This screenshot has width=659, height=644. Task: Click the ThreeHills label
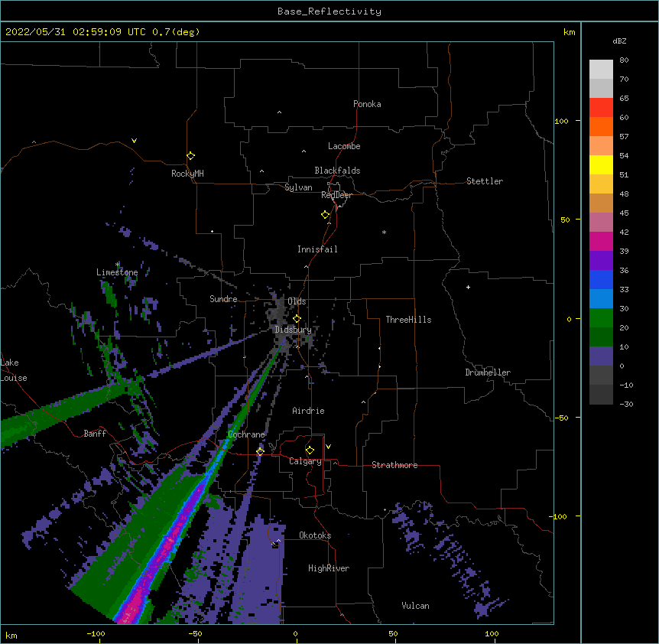[408, 320]
